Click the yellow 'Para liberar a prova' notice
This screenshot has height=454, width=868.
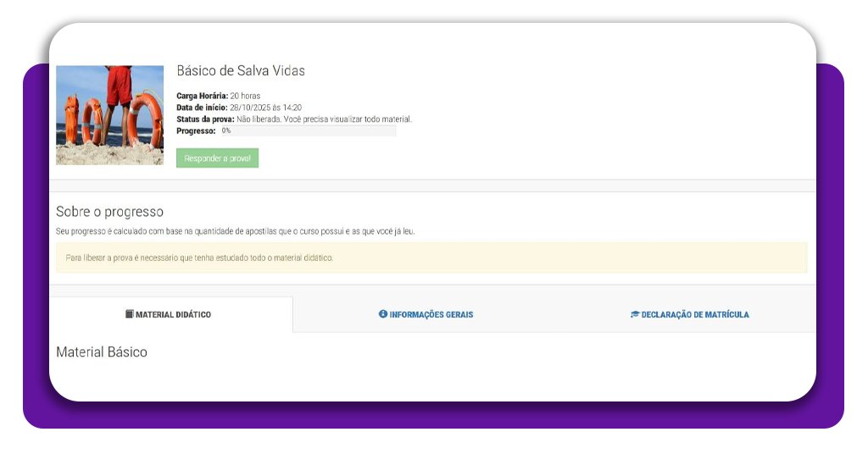coord(431,257)
